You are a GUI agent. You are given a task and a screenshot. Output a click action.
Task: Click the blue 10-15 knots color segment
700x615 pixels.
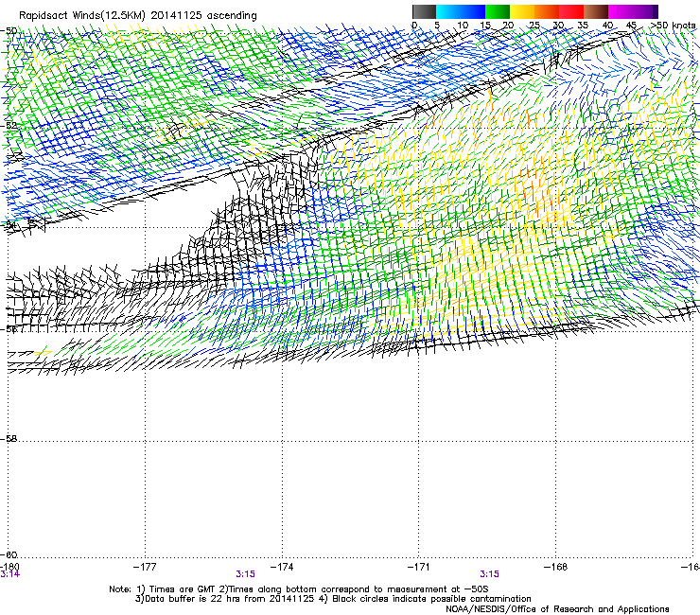coord(473,11)
